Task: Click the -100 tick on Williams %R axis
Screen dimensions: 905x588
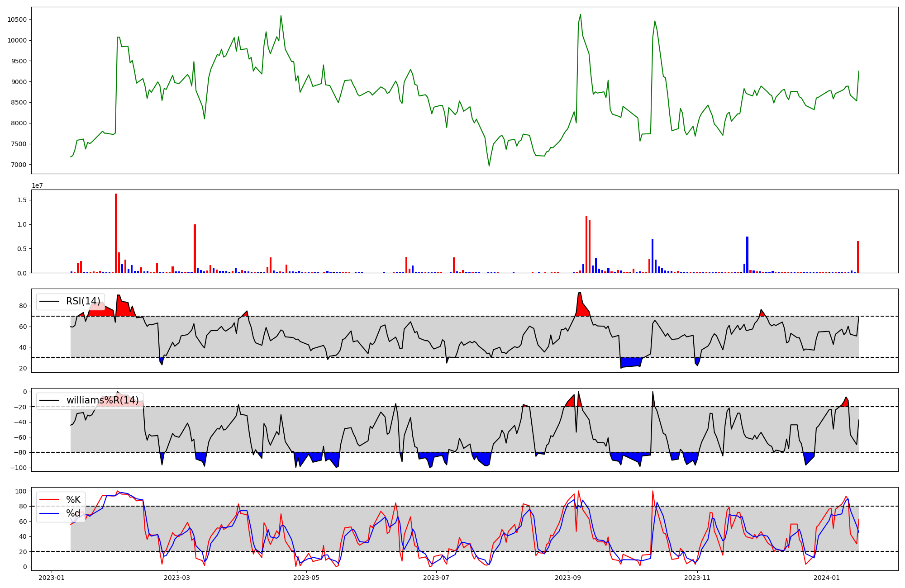Action: [19, 468]
